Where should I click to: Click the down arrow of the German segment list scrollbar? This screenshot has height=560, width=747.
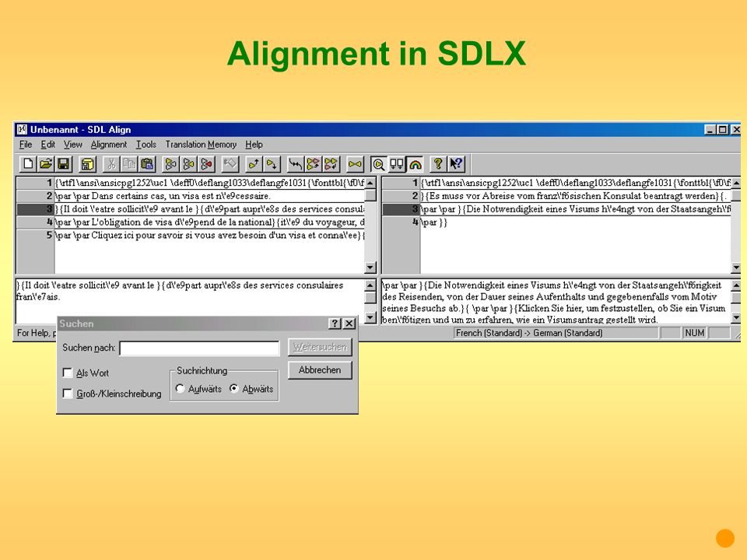point(736,268)
